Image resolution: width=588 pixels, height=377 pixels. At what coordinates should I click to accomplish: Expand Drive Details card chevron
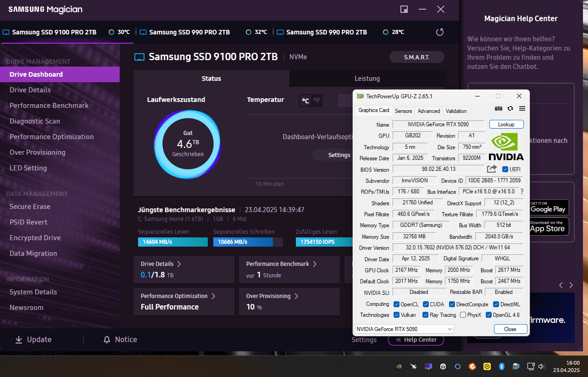coord(179,264)
